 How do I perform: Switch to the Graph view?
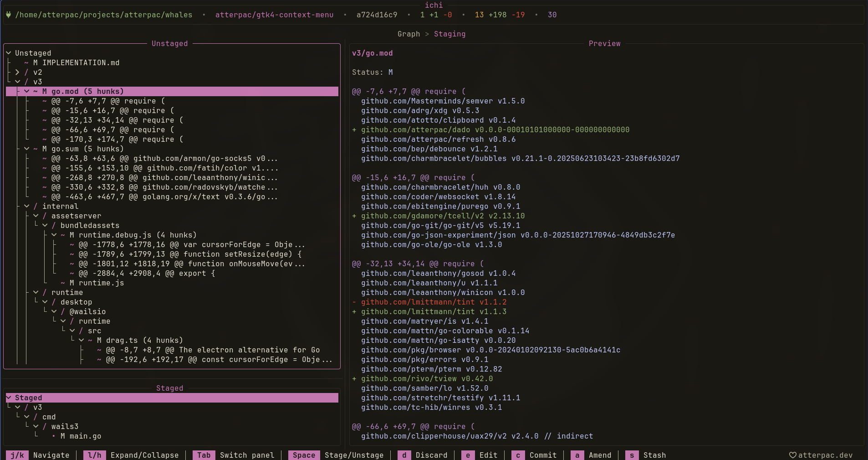[408, 34]
